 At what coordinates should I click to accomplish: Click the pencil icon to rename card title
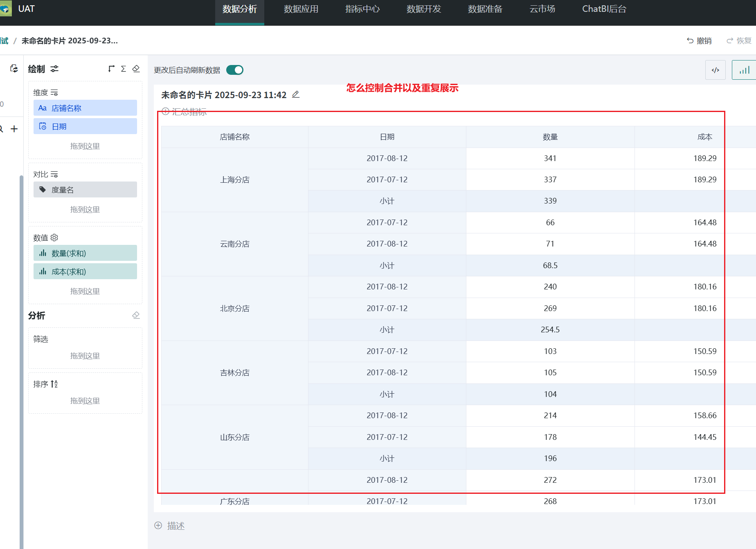pyautogui.click(x=296, y=95)
